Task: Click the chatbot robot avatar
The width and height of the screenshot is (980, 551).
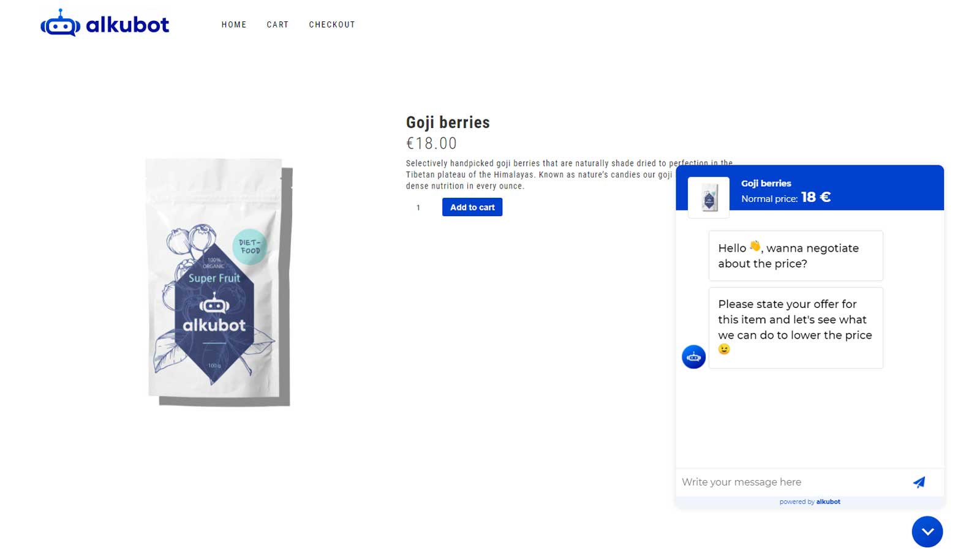Action: pyautogui.click(x=693, y=357)
